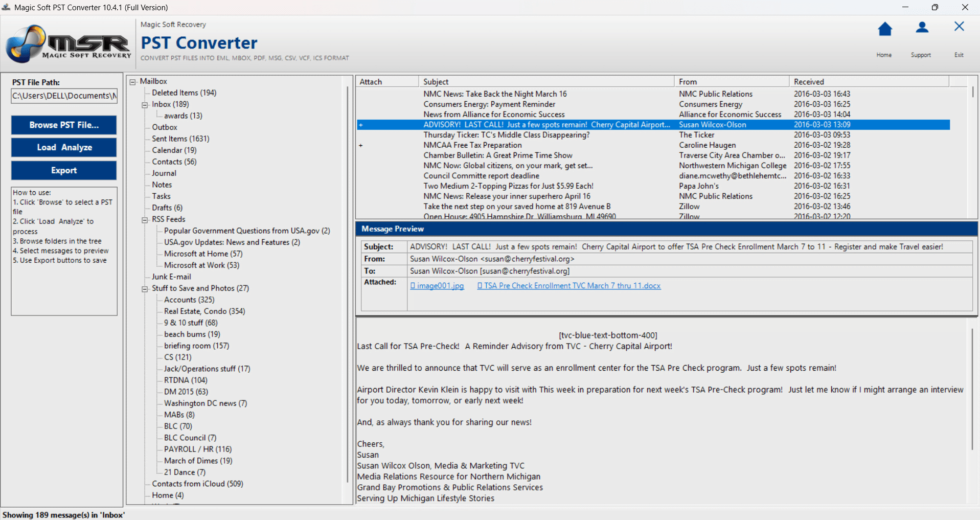Select the PAYROLL / HR (116) folder

198,449
